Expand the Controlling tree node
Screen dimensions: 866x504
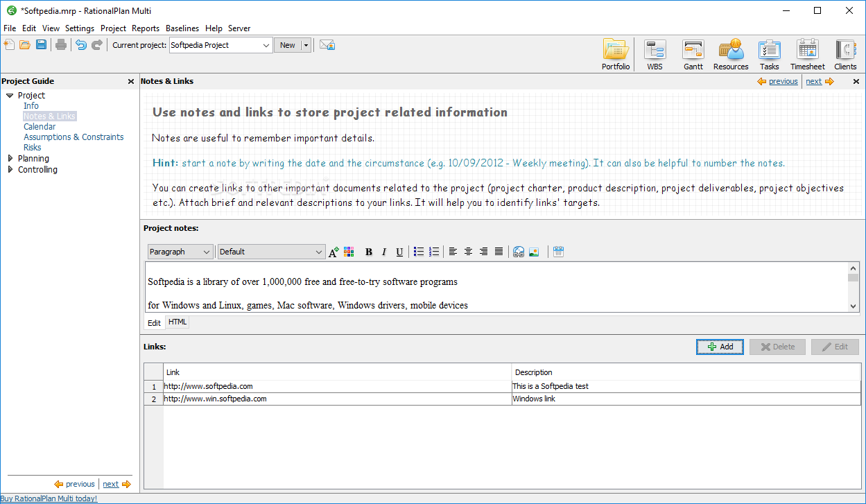10,170
